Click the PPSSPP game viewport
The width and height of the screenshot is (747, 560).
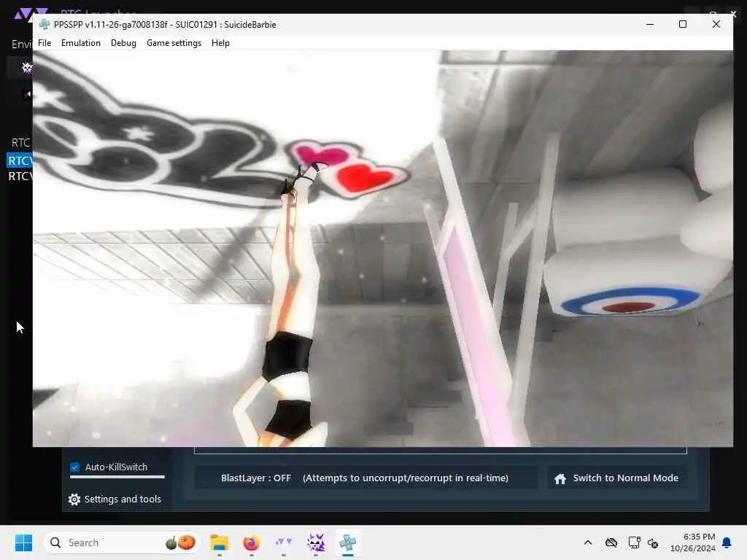coord(382,248)
